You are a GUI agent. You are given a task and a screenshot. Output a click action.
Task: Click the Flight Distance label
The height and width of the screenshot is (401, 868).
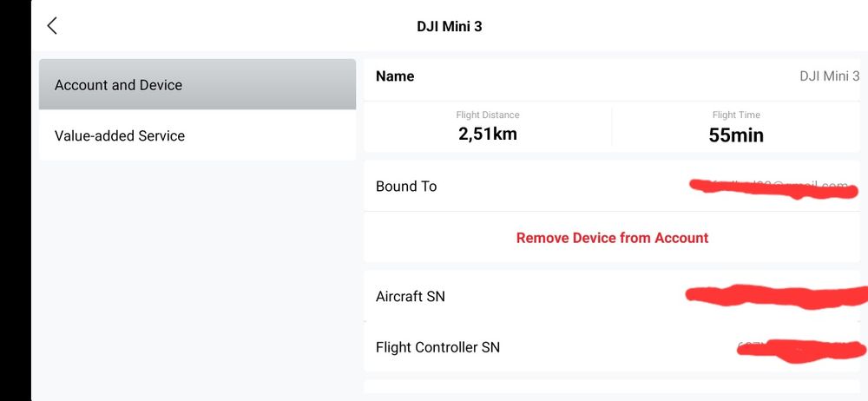tap(488, 115)
